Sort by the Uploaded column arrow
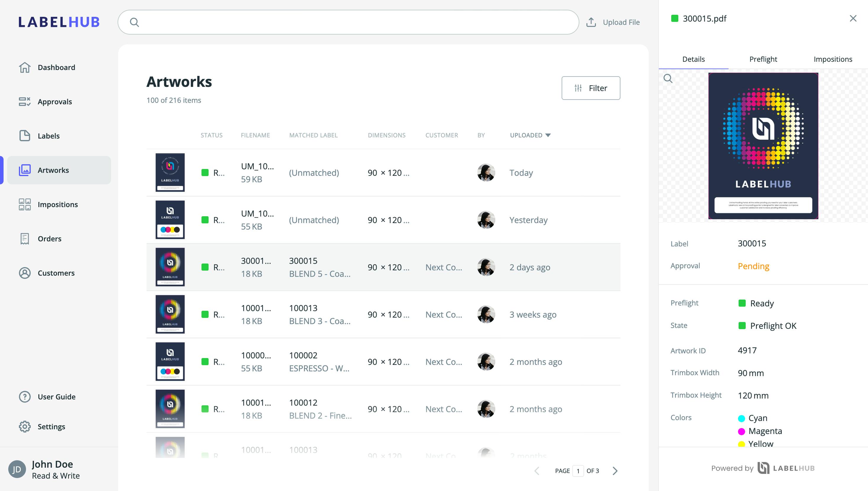Viewport: 868px width, 491px height. tap(548, 135)
